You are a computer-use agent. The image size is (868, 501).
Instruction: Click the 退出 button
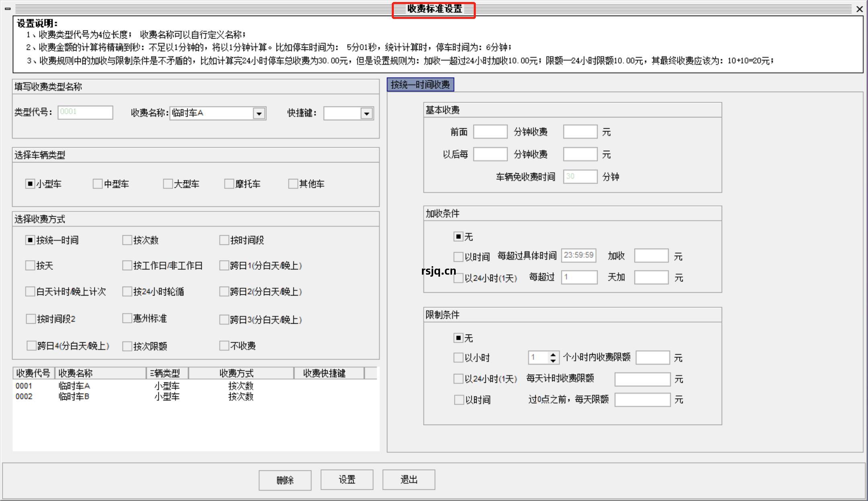tap(408, 480)
